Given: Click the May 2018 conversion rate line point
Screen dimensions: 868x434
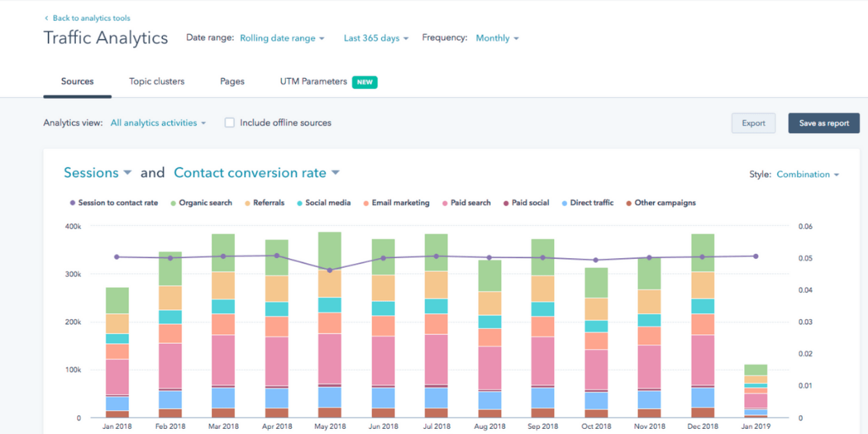Looking at the screenshot, I should (x=330, y=271).
